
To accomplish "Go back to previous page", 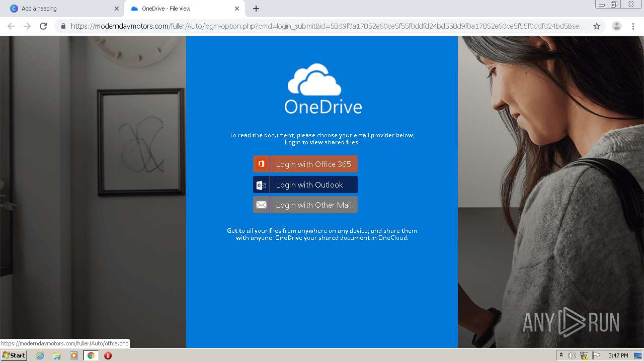I will click(11, 26).
